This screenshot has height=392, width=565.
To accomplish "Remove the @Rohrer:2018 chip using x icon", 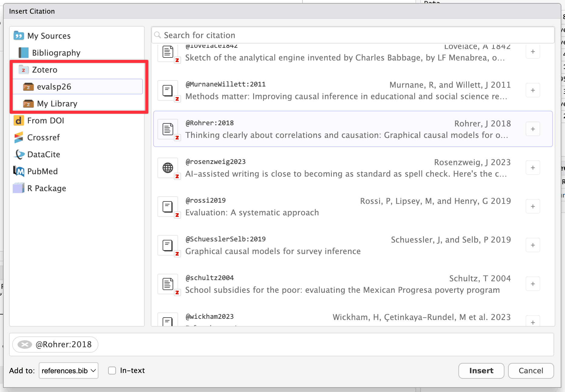I will point(25,345).
